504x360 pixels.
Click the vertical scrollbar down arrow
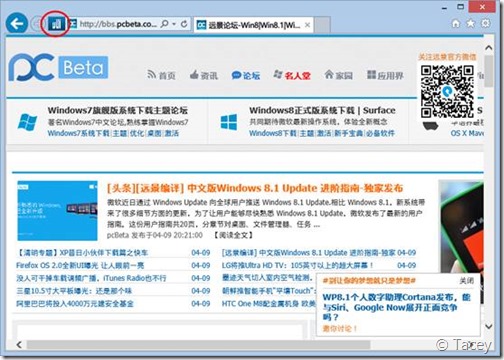(489, 326)
